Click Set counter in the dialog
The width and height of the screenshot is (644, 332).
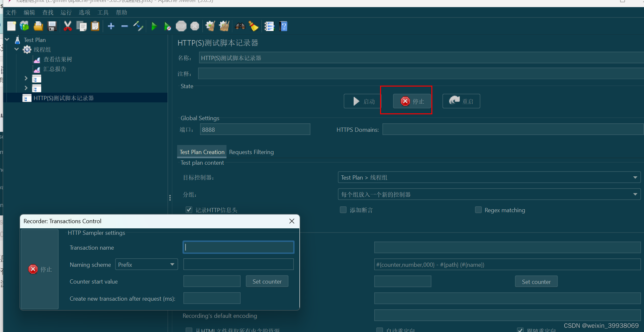267,281
